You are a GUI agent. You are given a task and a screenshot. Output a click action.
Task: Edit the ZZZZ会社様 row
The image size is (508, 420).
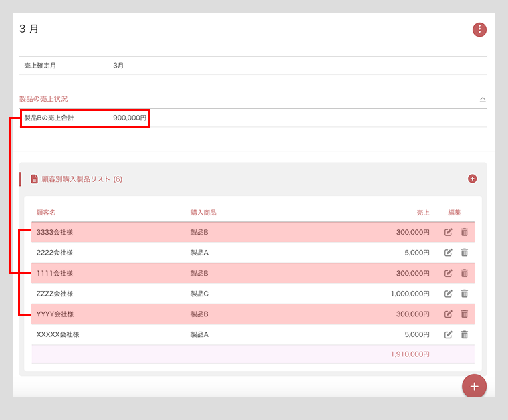tap(449, 294)
